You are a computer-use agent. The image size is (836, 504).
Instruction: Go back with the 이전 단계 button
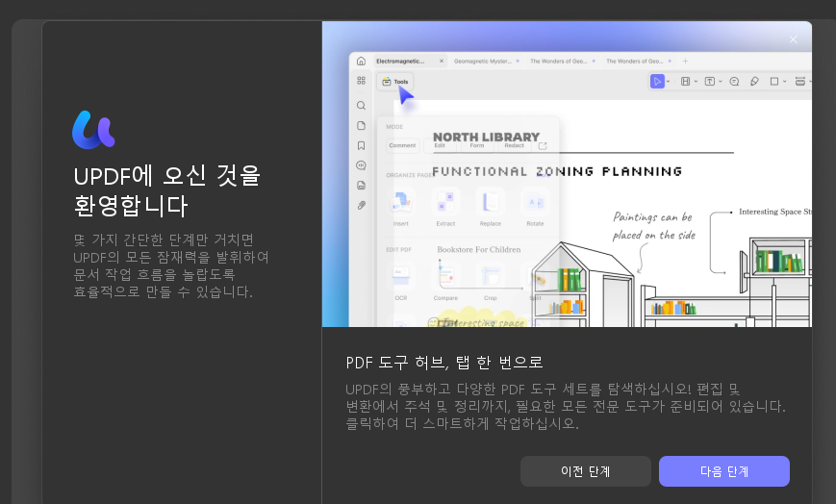click(x=586, y=471)
